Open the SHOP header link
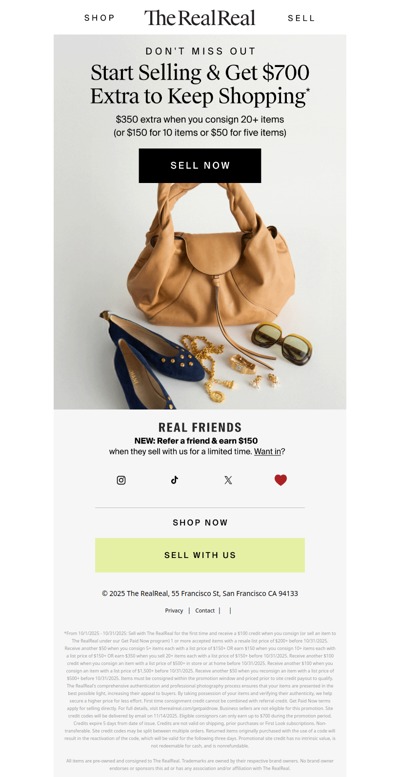This screenshot has width=400, height=777. (100, 18)
